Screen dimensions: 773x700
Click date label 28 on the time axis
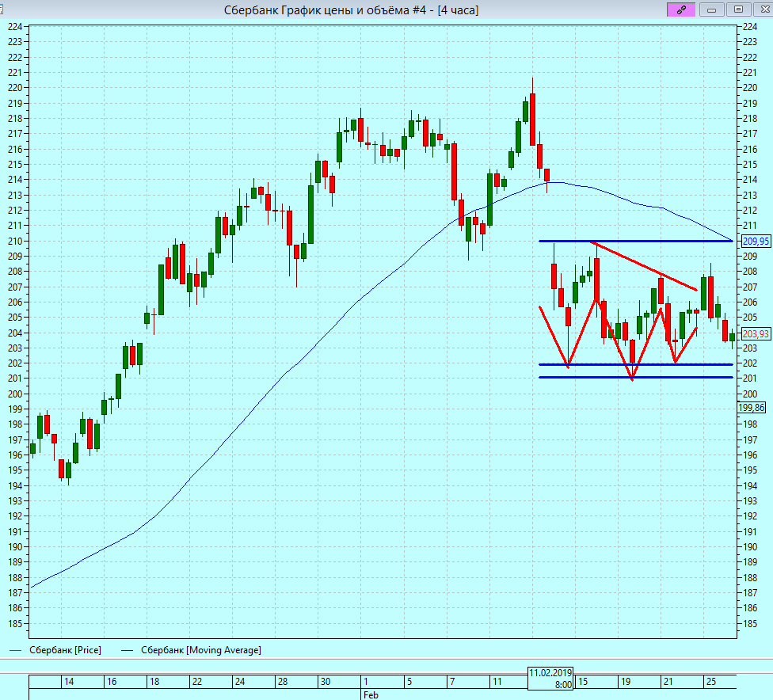pyautogui.click(x=283, y=682)
